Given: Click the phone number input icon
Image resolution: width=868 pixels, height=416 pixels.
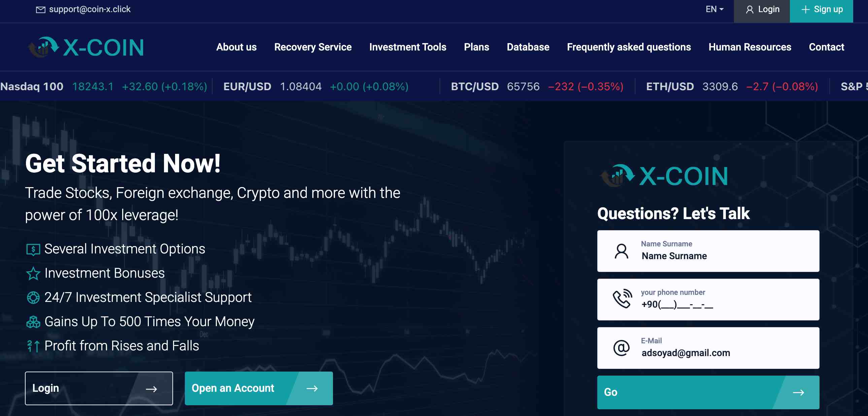Looking at the screenshot, I should click(x=621, y=299).
